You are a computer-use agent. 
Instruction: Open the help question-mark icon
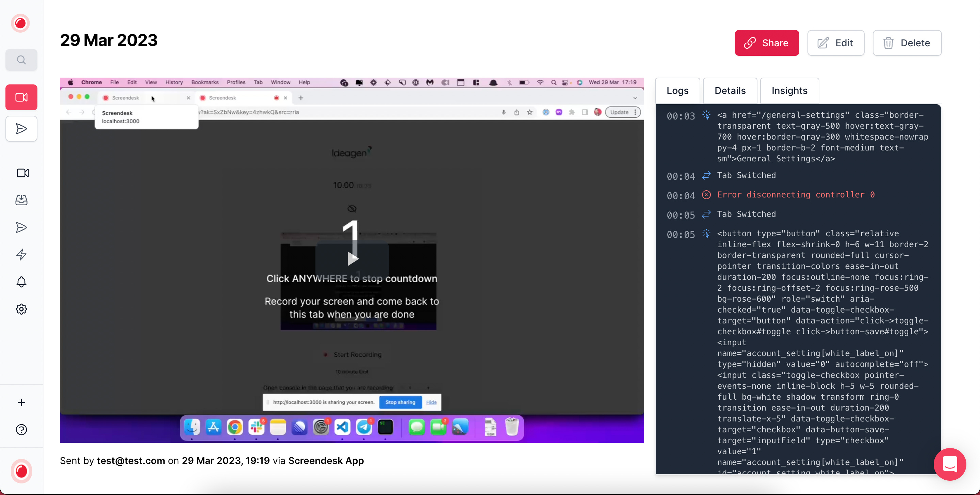[x=21, y=430]
